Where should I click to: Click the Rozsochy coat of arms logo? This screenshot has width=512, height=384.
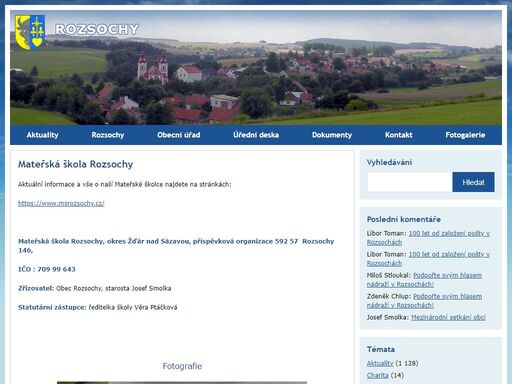click(x=30, y=32)
